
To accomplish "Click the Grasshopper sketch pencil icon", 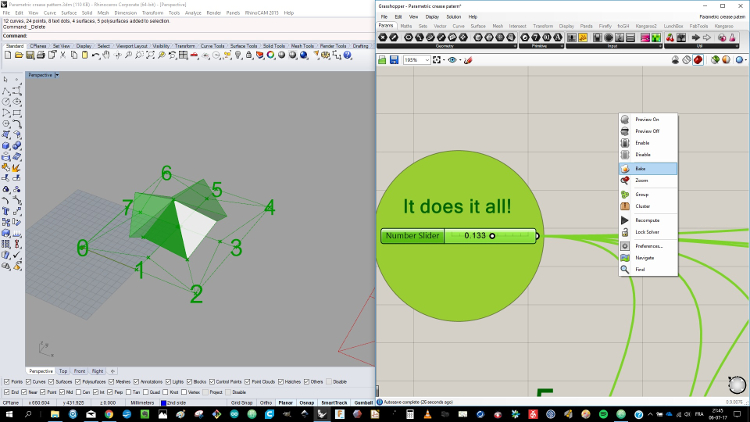I will click(468, 60).
